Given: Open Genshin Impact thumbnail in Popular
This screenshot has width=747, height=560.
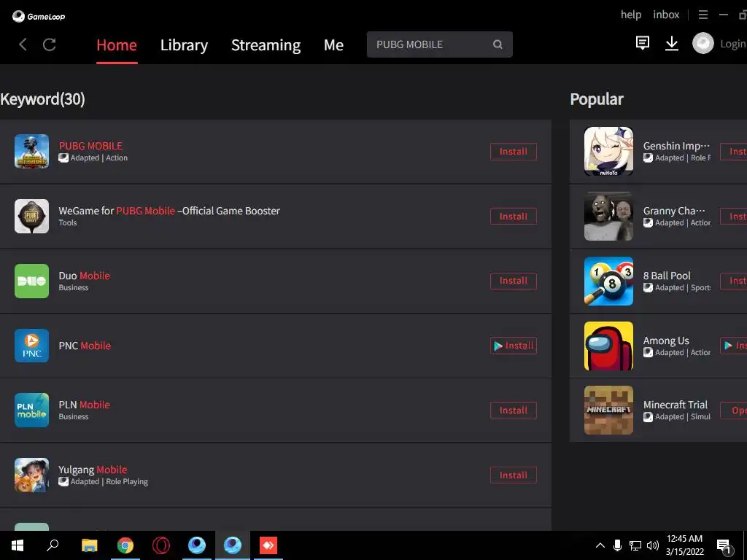Looking at the screenshot, I should pos(608,152).
